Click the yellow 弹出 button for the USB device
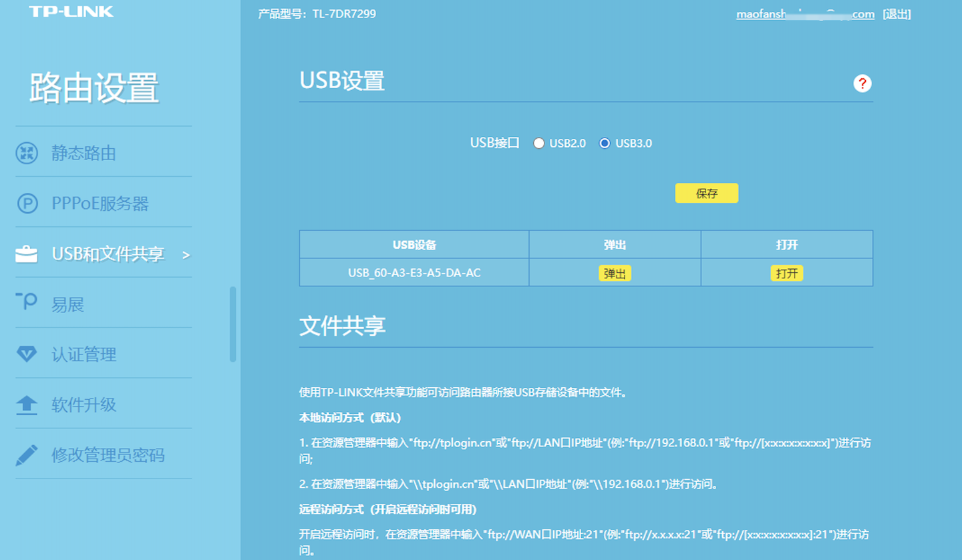The height and width of the screenshot is (560, 962). [615, 273]
